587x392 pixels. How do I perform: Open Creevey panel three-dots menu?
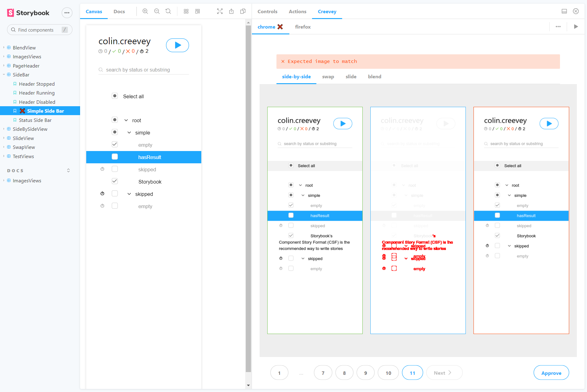pyautogui.click(x=558, y=27)
